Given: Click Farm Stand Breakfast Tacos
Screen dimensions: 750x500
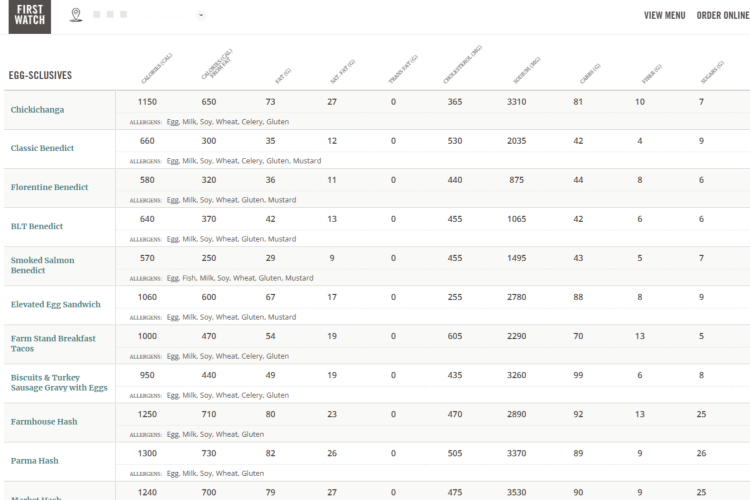Looking at the screenshot, I should coord(53,344).
